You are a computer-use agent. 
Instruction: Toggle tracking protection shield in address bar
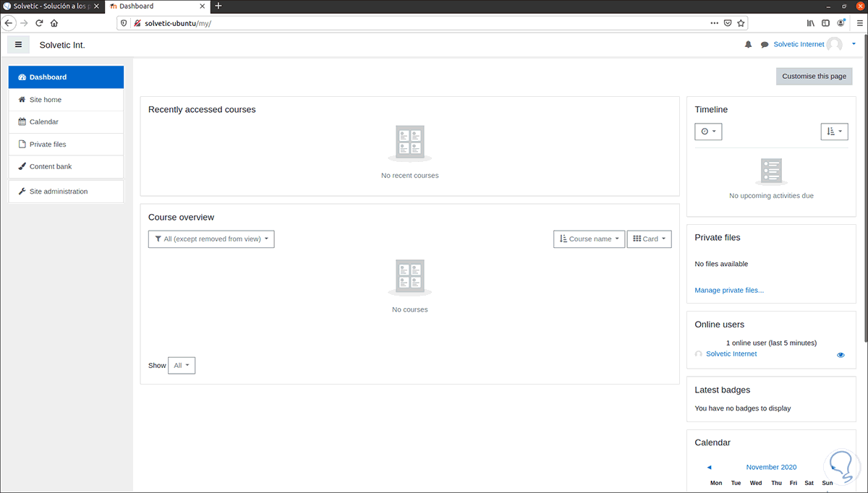coord(123,22)
